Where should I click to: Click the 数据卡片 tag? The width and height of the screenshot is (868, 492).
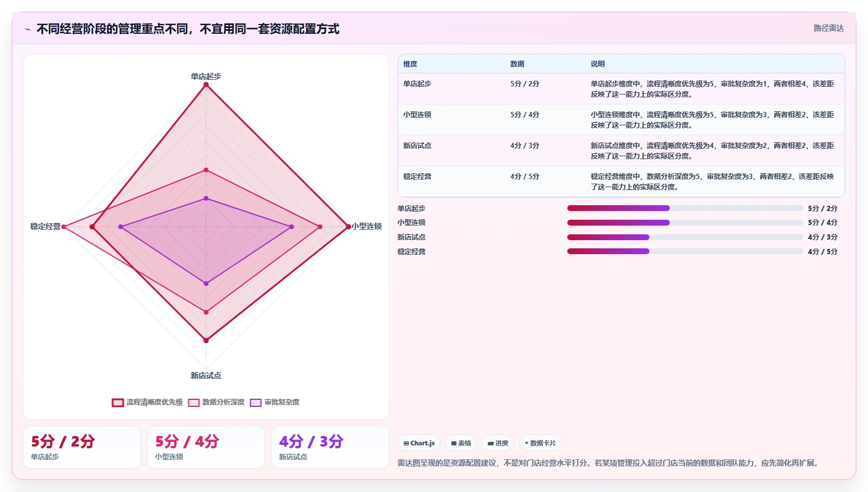click(540, 443)
